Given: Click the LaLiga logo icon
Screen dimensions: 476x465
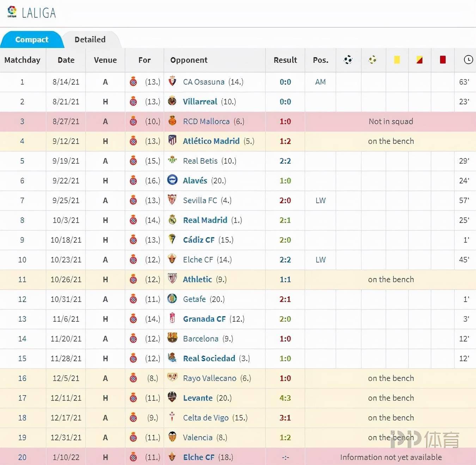Looking at the screenshot, I should coord(12,12).
